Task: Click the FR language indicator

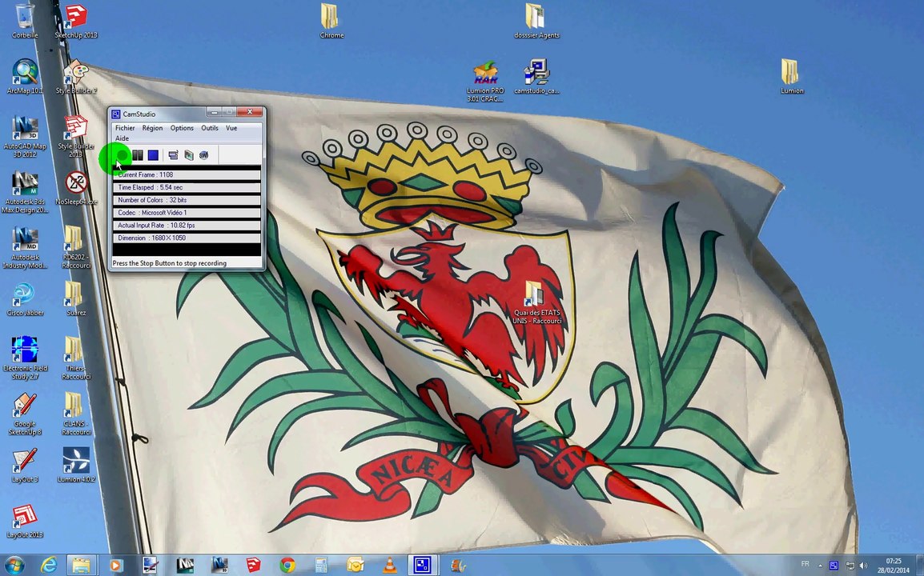Action: click(805, 564)
